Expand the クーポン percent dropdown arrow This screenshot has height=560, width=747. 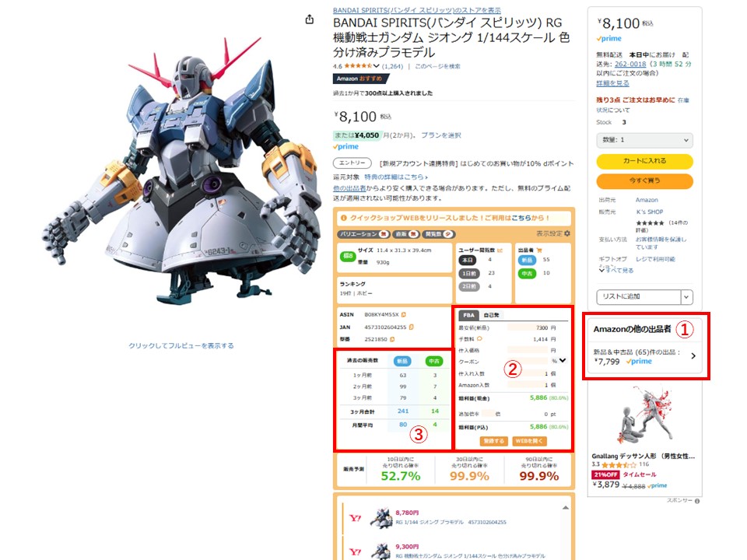(563, 360)
